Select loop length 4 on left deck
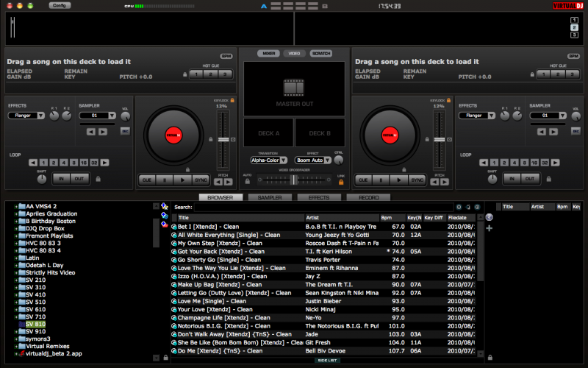This screenshot has height=368, width=588. 64,163
